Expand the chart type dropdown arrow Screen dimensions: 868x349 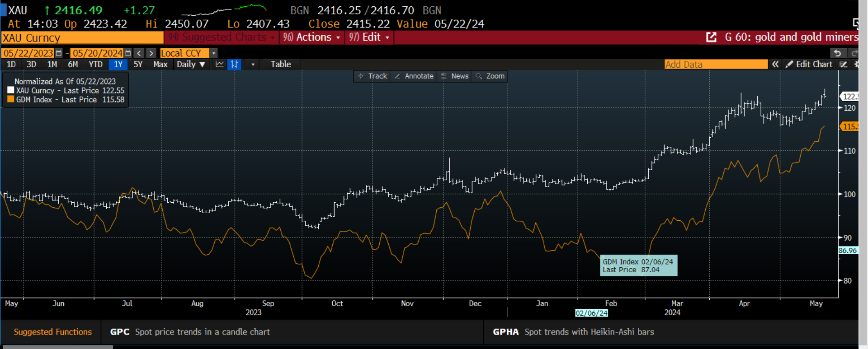coord(253,64)
